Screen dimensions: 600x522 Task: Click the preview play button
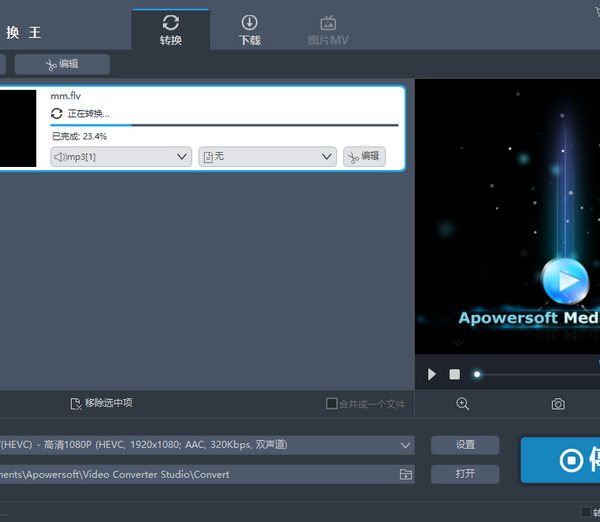432,374
